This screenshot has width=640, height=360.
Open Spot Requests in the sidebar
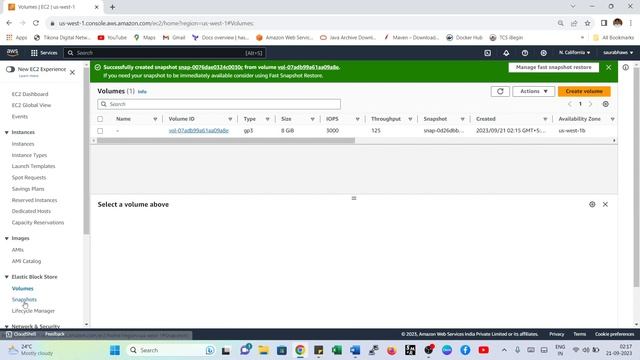pyautogui.click(x=29, y=178)
